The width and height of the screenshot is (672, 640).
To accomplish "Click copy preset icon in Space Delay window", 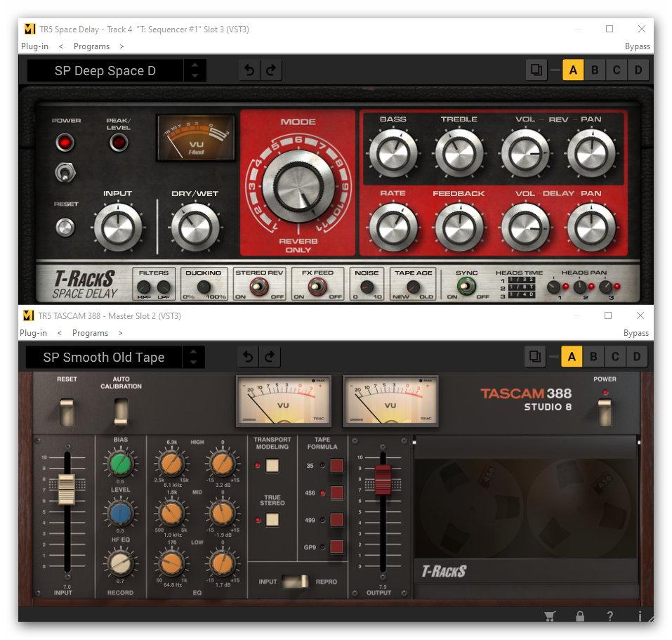I will click(x=536, y=70).
